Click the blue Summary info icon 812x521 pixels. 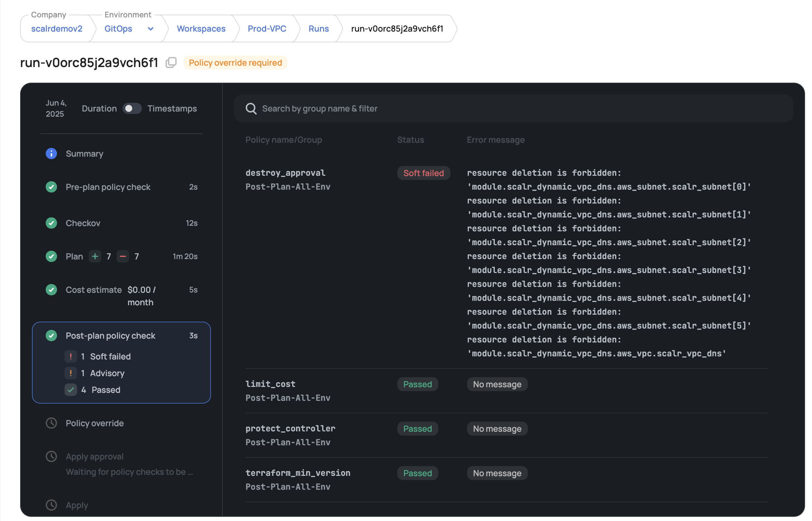pyautogui.click(x=51, y=154)
